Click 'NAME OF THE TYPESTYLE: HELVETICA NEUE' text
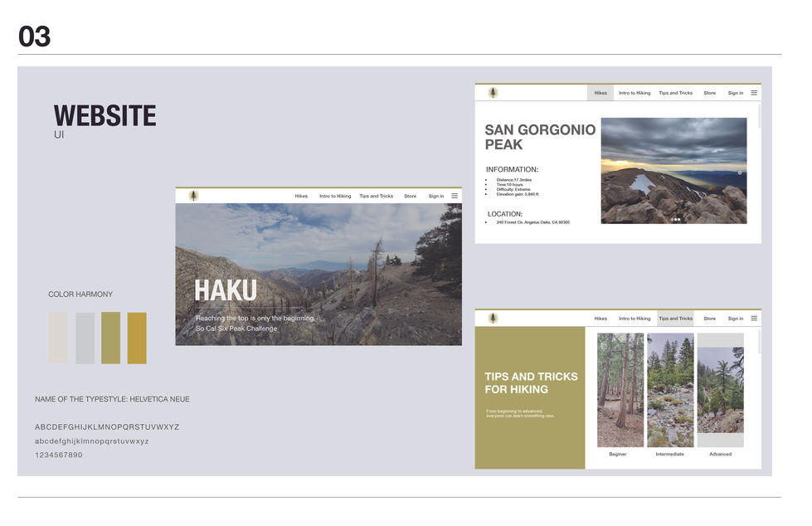 (x=112, y=399)
